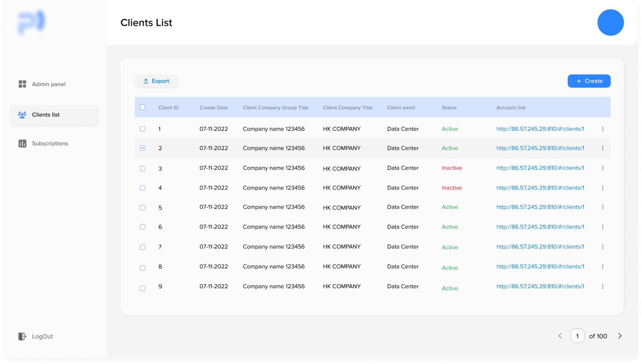Open Admin panel in the sidebar
This screenshot has height=364, width=642.
(x=49, y=84)
